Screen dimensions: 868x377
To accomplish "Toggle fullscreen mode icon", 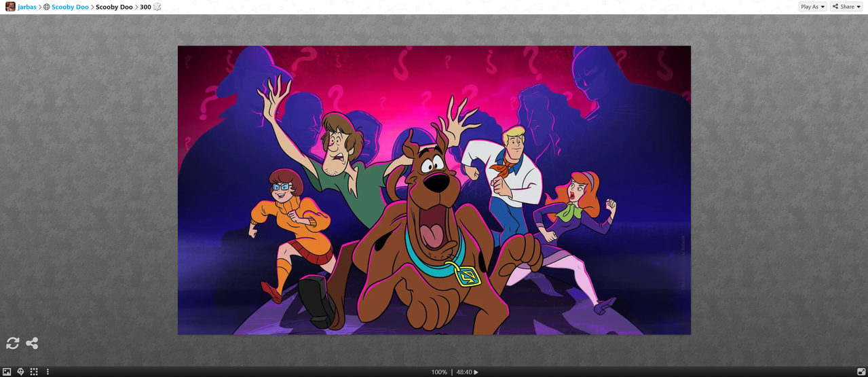I will [861, 372].
